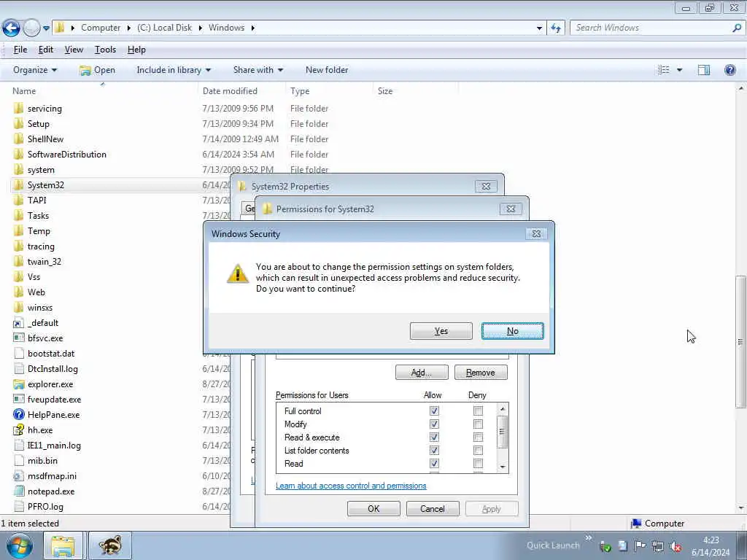The height and width of the screenshot is (560, 747).
Task: Click the Add... button in Permissions
Action: (422, 373)
